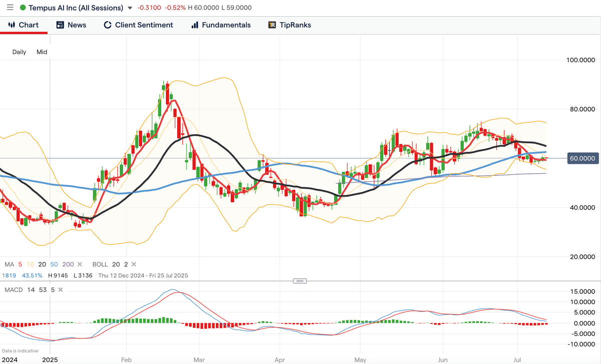The width and height of the screenshot is (601, 364).
Task: Click the candlestick icon on Chart tab
Action: click(x=12, y=25)
